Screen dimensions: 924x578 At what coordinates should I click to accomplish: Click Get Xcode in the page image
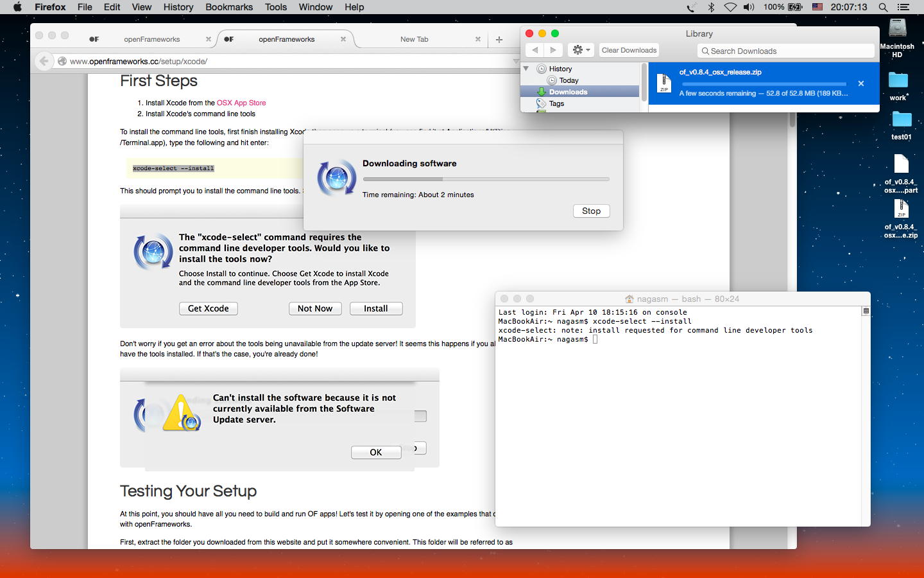click(209, 309)
